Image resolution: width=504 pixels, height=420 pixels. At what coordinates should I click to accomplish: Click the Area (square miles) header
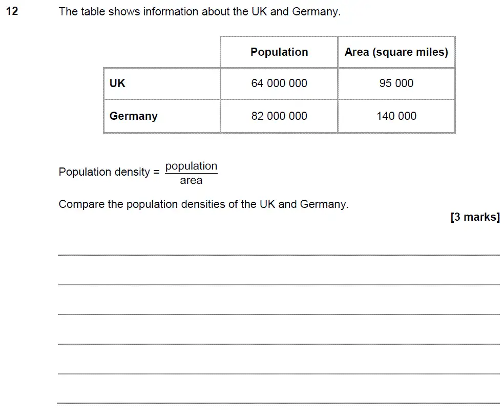pyautogui.click(x=396, y=52)
